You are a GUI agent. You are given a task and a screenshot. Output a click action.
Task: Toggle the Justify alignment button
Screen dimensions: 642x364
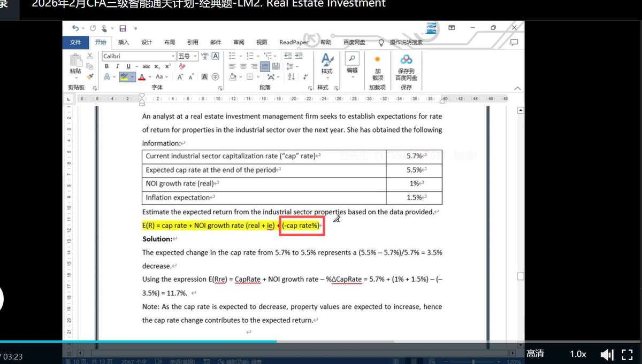click(x=265, y=66)
